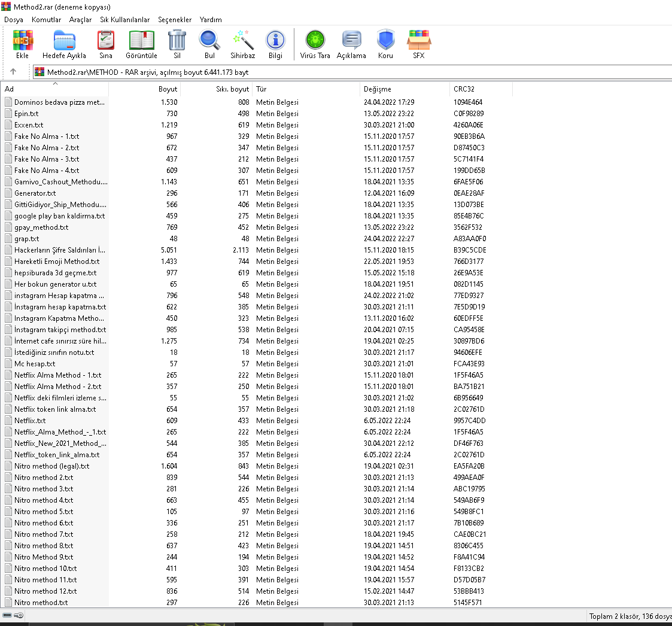
Task: Select Dominos bedava pizza file row
Action: pos(60,102)
